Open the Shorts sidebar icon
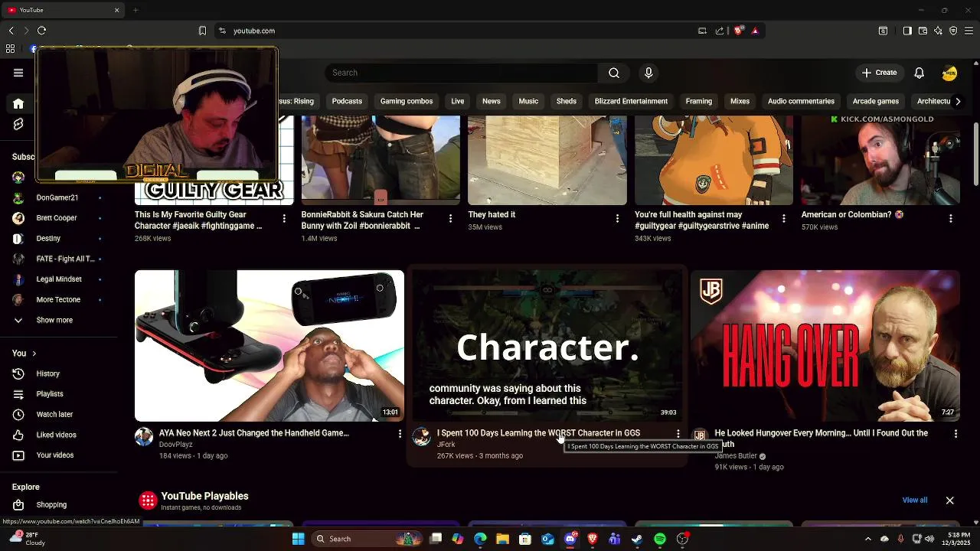 tap(18, 124)
